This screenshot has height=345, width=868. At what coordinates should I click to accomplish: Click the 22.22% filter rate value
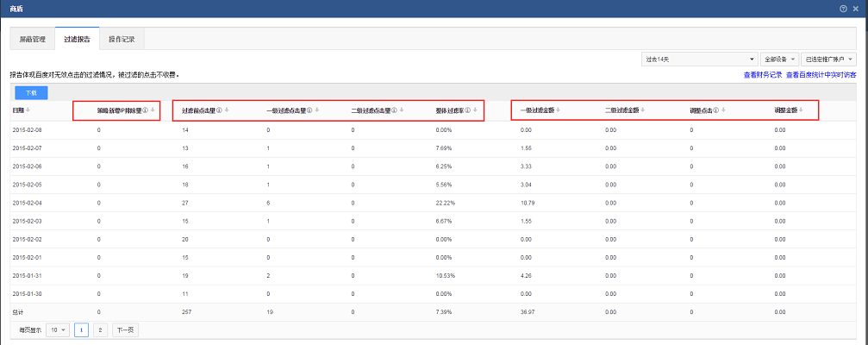coord(445,203)
